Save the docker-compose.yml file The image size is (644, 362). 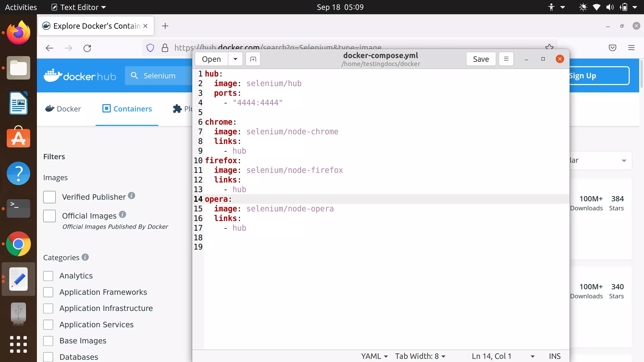[x=480, y=59]
